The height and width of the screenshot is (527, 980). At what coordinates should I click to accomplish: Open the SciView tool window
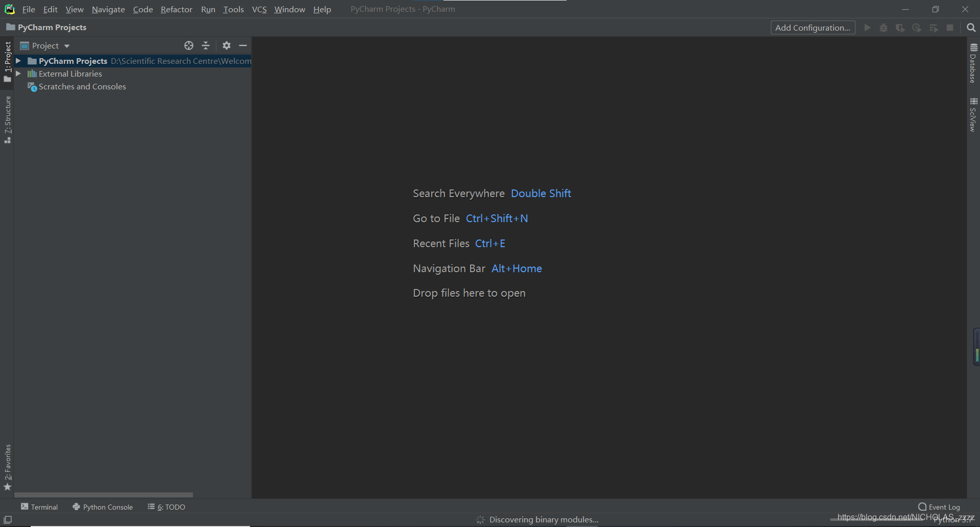tap(973, 115)
